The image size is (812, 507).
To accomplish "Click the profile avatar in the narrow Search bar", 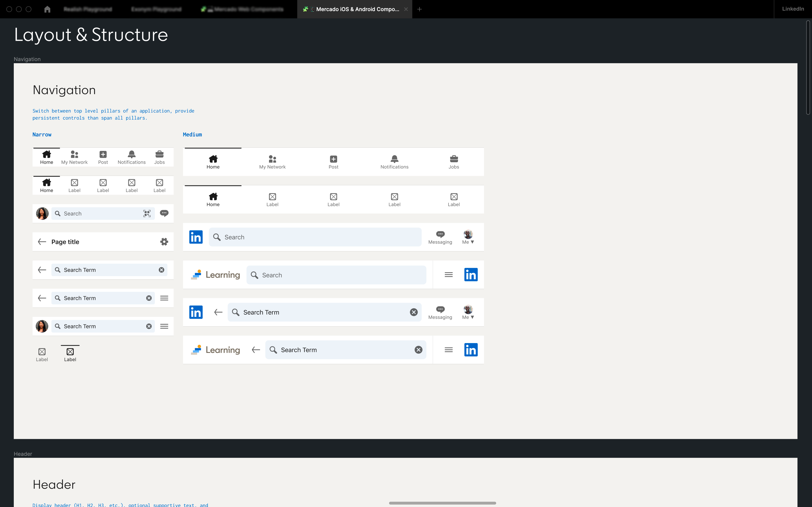I will click(x=42, y=213).
